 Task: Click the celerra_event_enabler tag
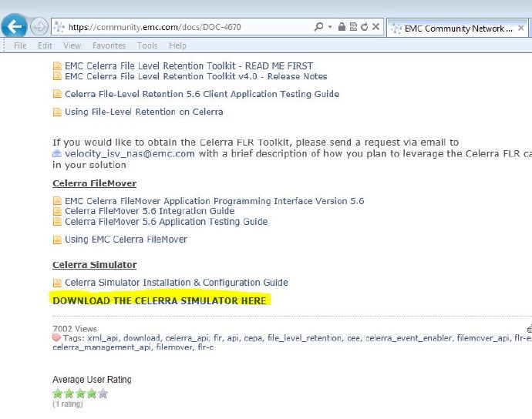409,338
